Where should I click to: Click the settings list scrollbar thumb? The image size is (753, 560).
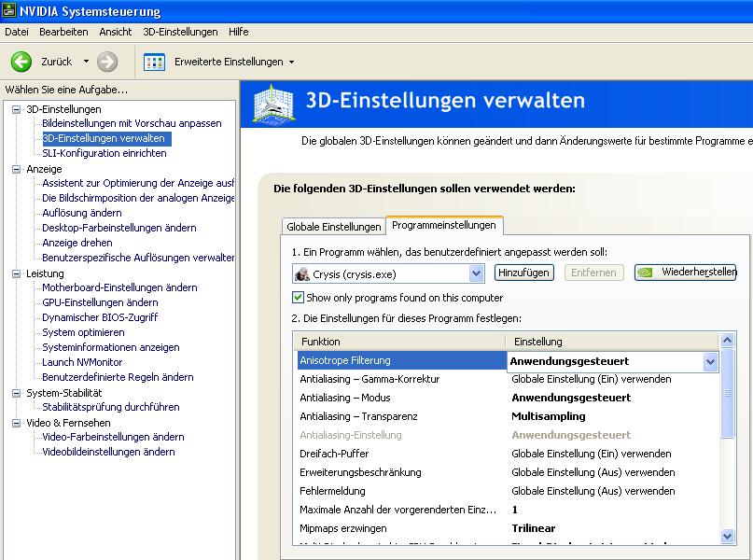(727, 393)
